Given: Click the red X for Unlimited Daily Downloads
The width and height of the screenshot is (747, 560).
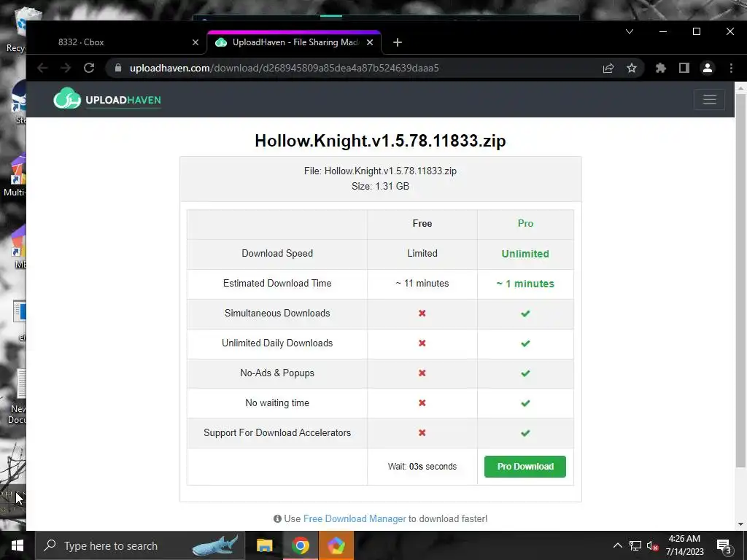Looking at the screenshot, I should tap(422, 343).
